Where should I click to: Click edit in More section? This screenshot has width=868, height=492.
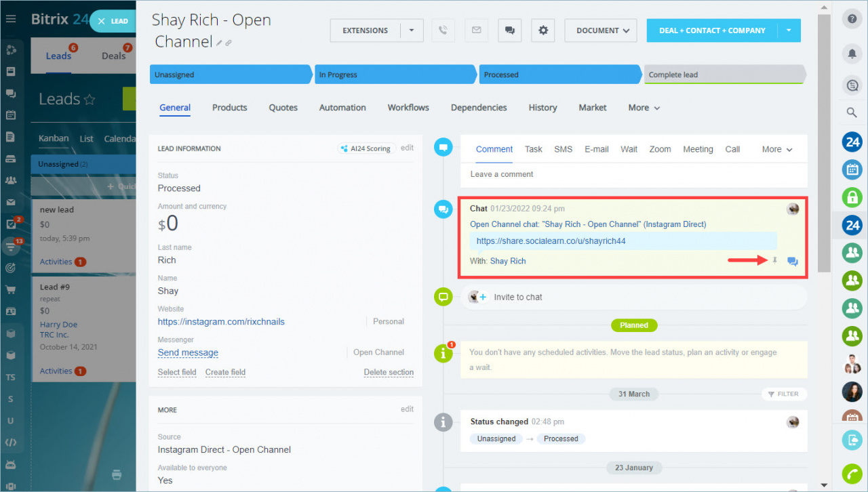pyautogui.click(x=407, y=409)
